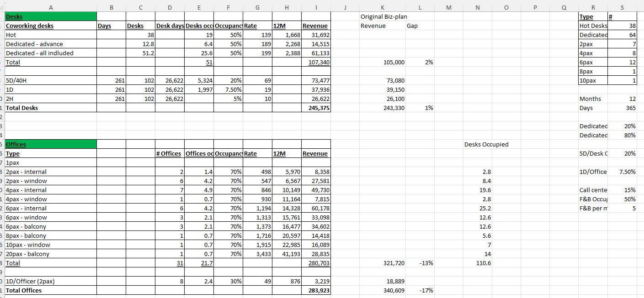This screenshot has height=298, width=644.
Task: Select column A header
Action: coord(51,7)
